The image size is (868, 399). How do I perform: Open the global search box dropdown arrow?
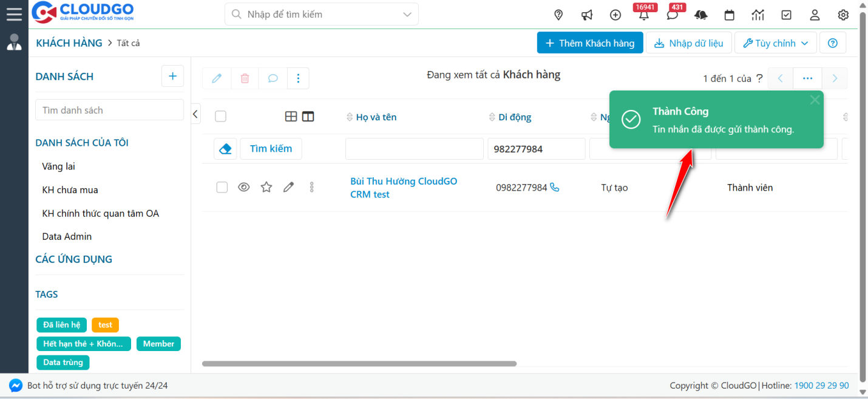click(407, 14)
